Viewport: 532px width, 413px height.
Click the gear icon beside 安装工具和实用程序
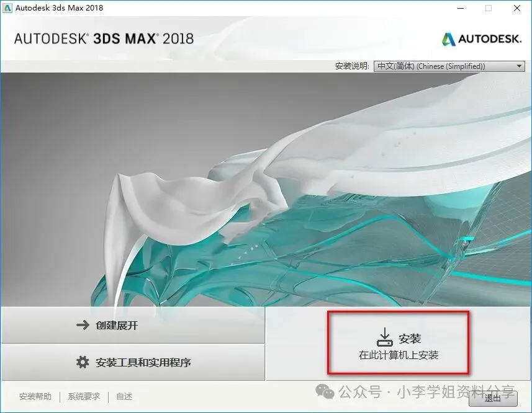tap(83, 362)
